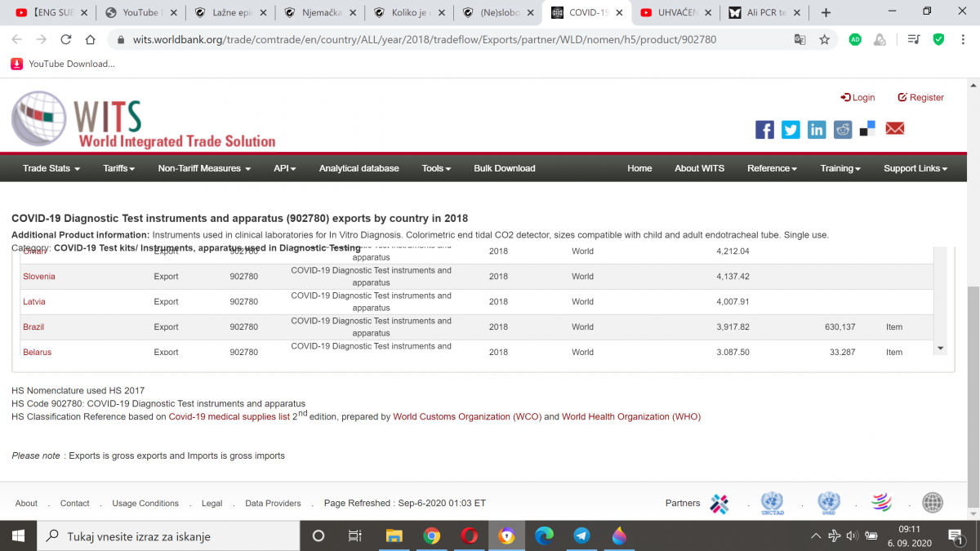Open Telegram from the taskbar
The height and width of the screenshot is (551, 980).
[581, 535]
